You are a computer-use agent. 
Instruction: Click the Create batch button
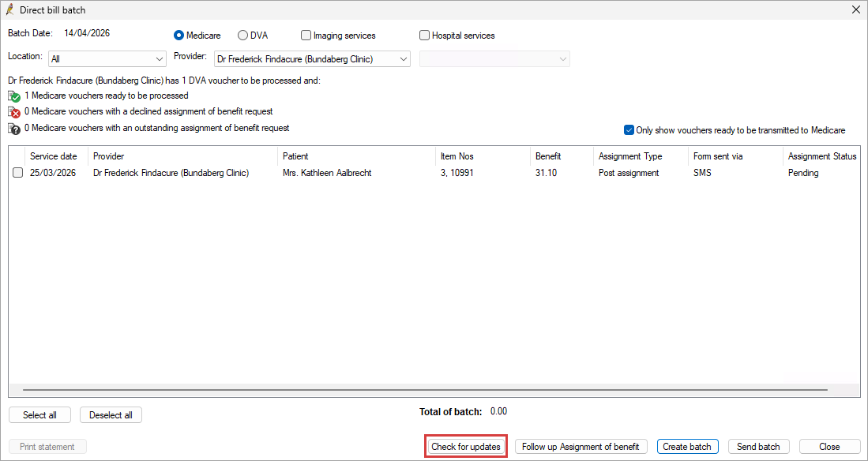(x=688, y=447)
